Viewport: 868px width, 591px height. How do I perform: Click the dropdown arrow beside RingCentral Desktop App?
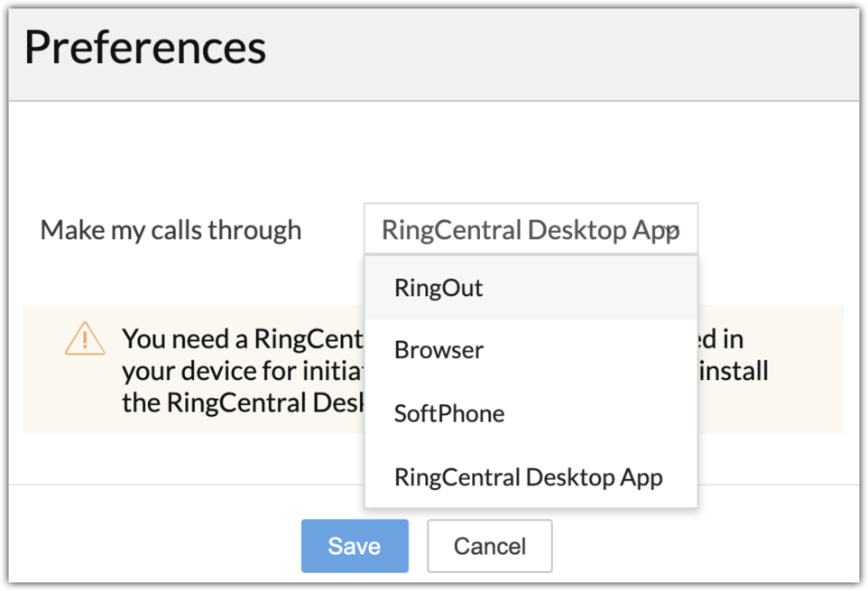671,231
